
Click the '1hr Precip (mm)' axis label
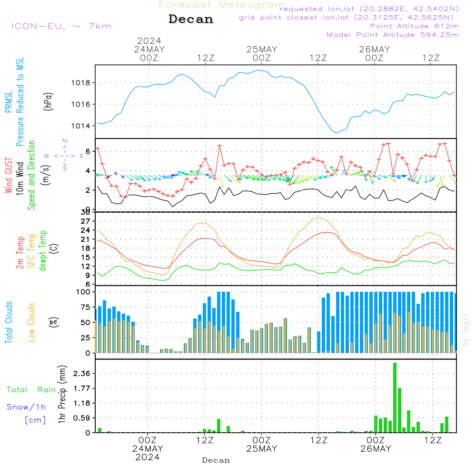click(x=62, y=394)
